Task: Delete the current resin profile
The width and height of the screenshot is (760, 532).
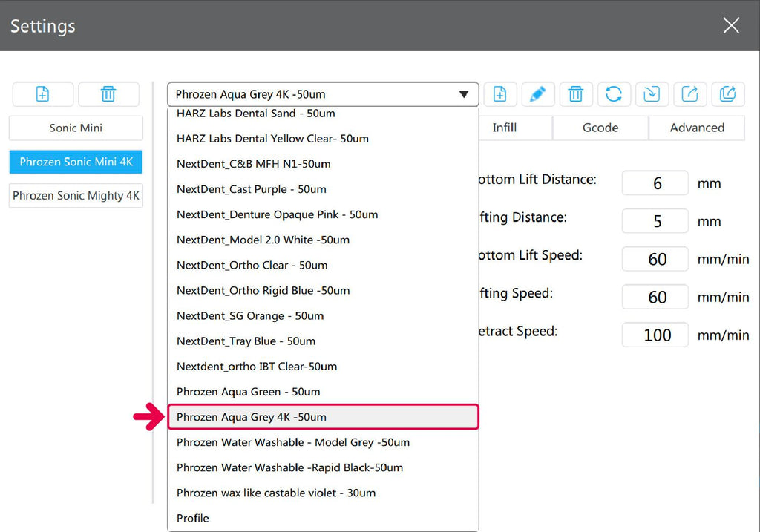Action: tap(575, 94)
